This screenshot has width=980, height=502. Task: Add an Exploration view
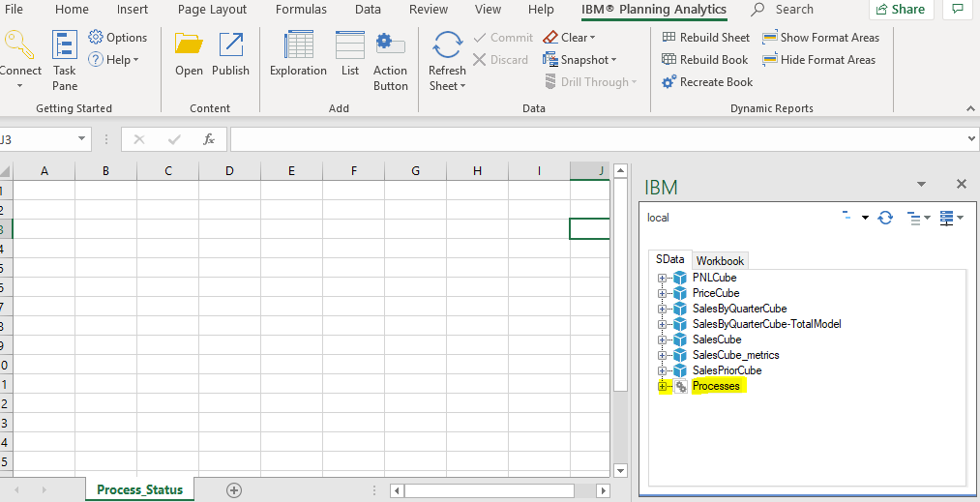tap(298, 54)
